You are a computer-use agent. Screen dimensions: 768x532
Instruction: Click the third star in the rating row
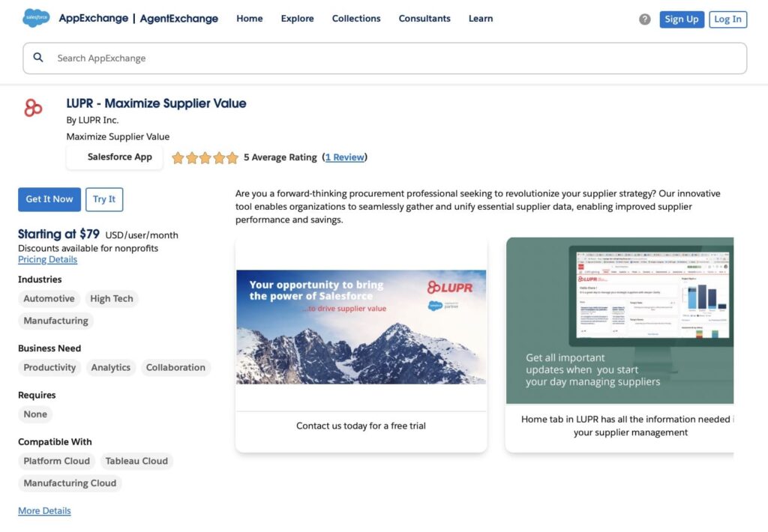click(205, 157)
